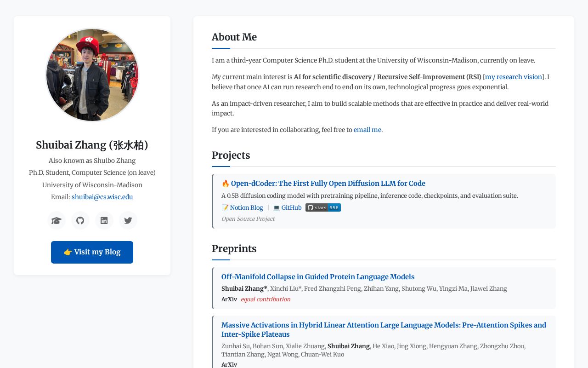Click the email me link

(367, 130)
